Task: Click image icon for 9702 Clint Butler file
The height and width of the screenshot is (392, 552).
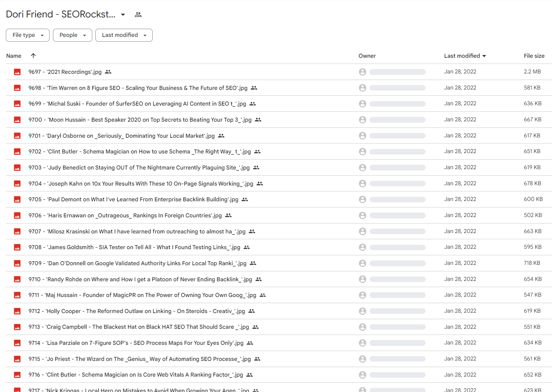Action: [17, 151]
